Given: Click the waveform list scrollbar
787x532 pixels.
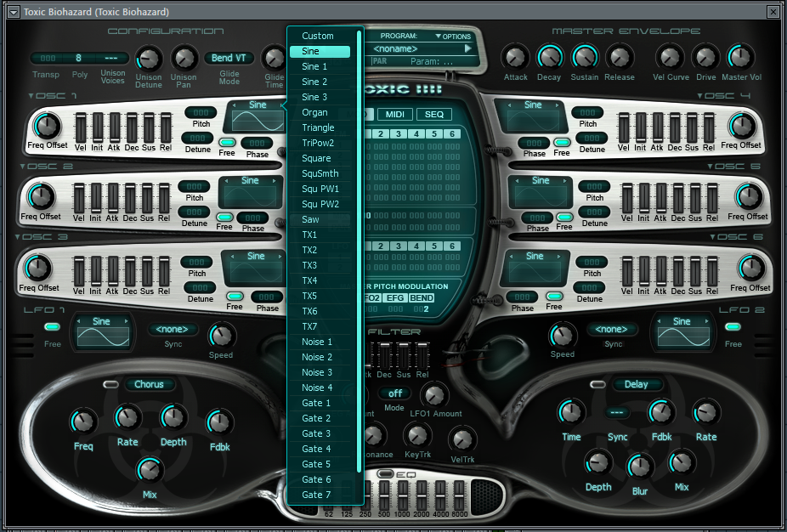Looking at the screenshot, I should click(x=359, y=251).
